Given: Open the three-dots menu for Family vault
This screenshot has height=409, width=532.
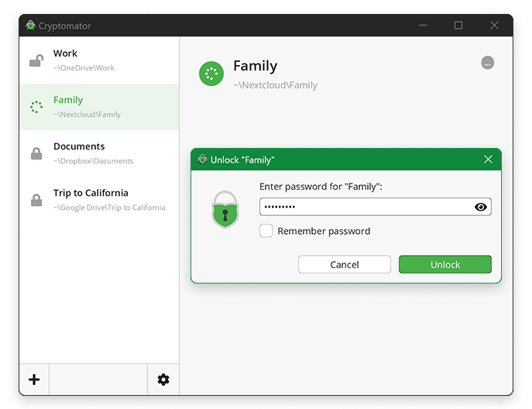Looking at the screenshot, I should tap(487, 64).
